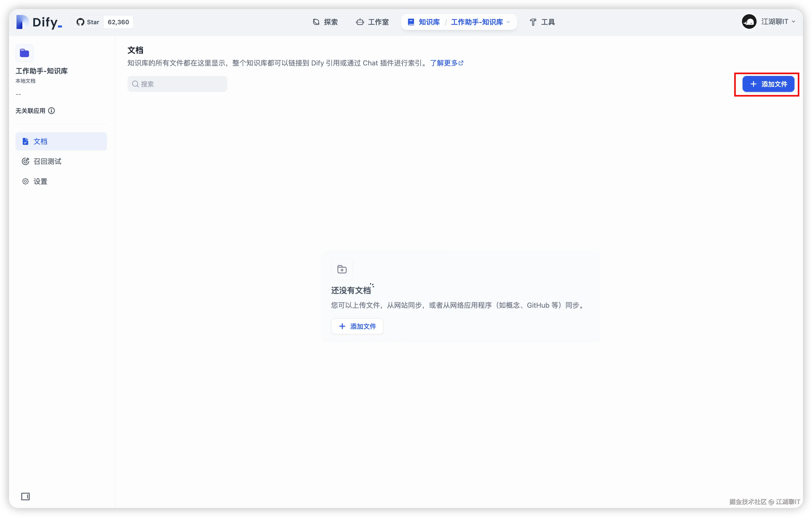This screenshot has width=812, height=517.
Task: Click the empty-state new folder icon
Action: [342, 269]
